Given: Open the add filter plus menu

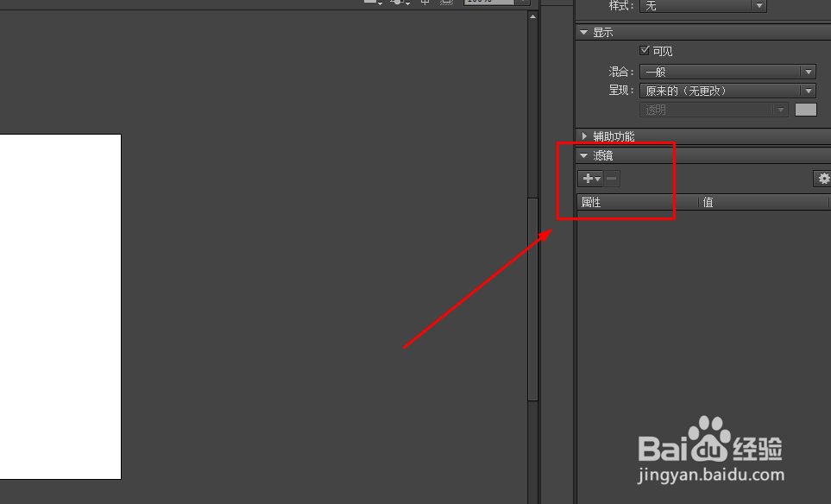Looking at the screenshot, I should [590, 179].
